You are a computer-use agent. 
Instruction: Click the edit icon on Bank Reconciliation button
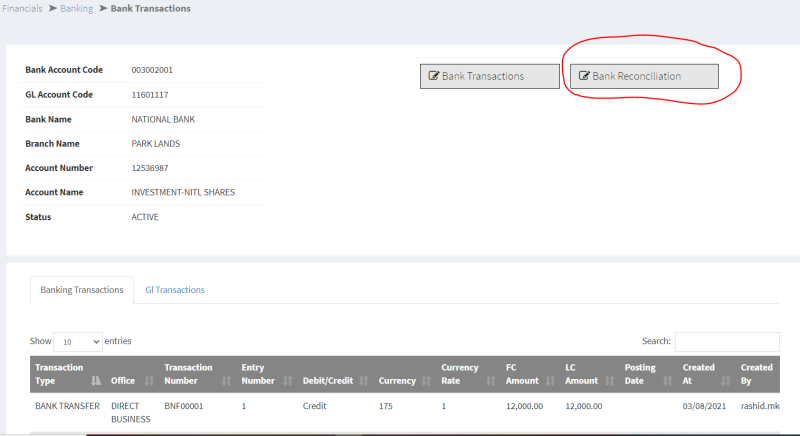point(584,76)
